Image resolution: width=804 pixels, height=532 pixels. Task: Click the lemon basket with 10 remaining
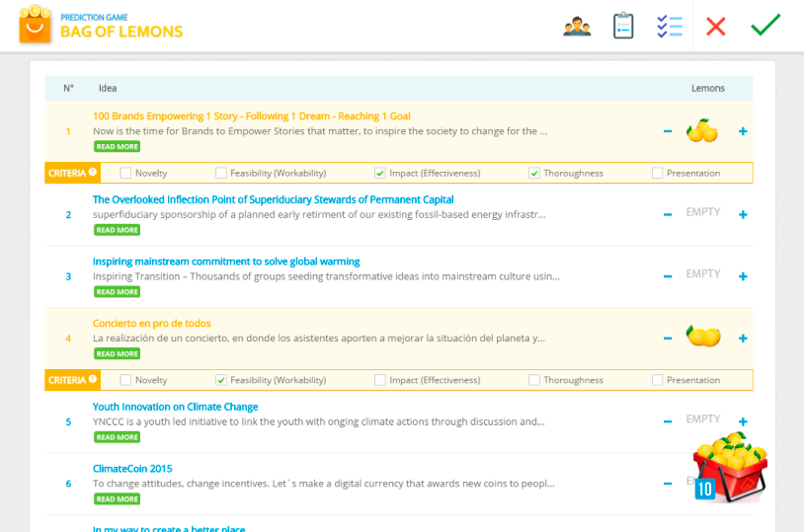click(x=731, y=467)
